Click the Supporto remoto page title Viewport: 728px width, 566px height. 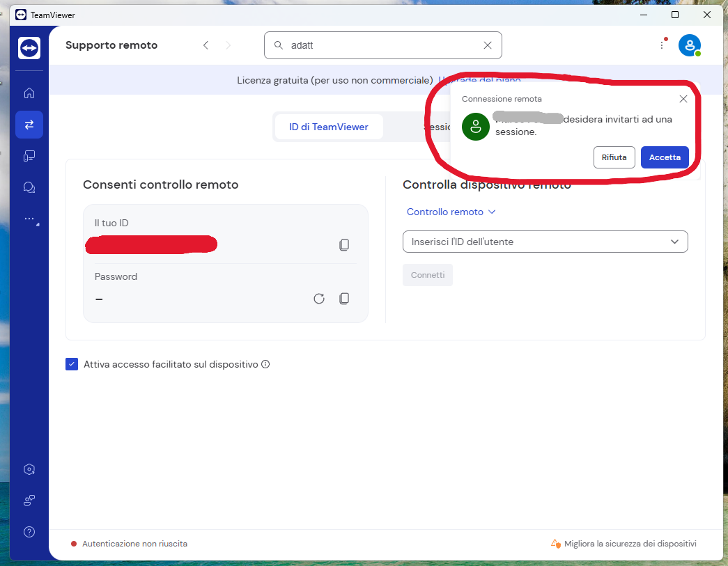111,45
